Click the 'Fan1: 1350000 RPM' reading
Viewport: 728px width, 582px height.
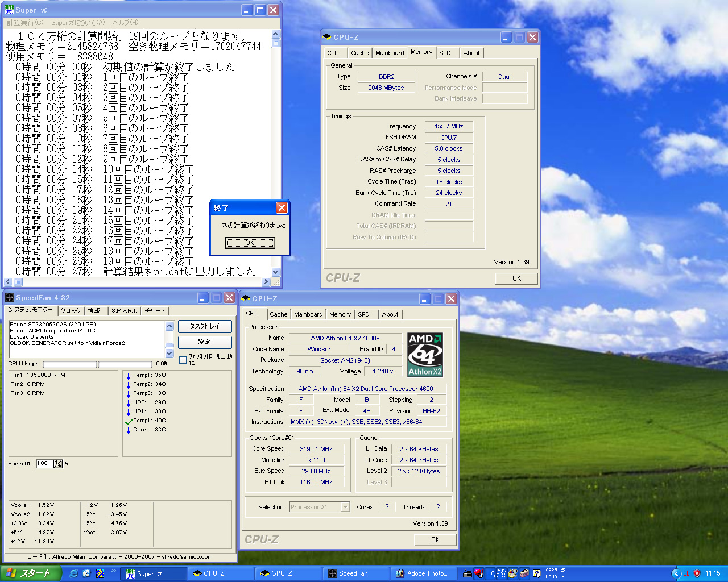[38, 375]
